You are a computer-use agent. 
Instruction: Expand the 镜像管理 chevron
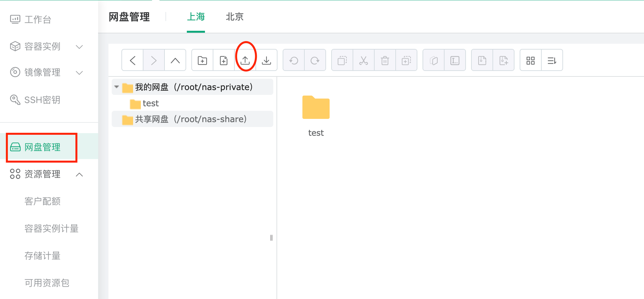79,73
